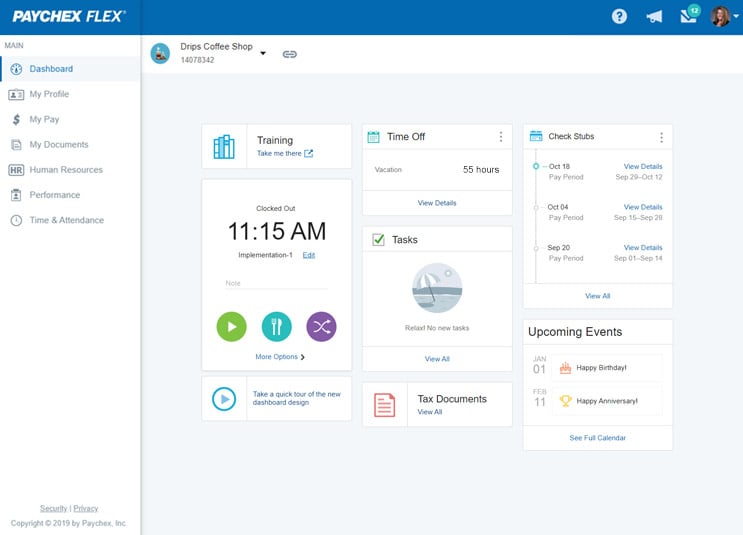Open the Check Stubs three-dot menu
The width and height of the screenshot is (743, 535).
coord(661,137)
